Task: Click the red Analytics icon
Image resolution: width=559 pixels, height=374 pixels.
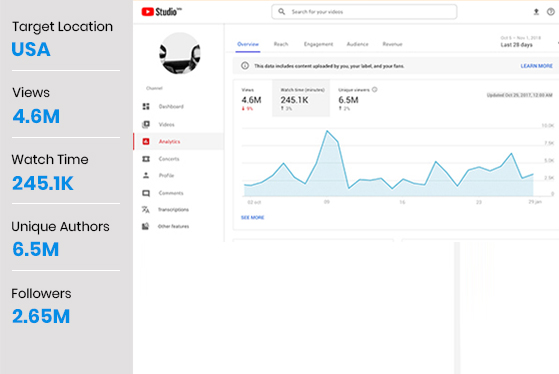Action: [x=146, y=142]
